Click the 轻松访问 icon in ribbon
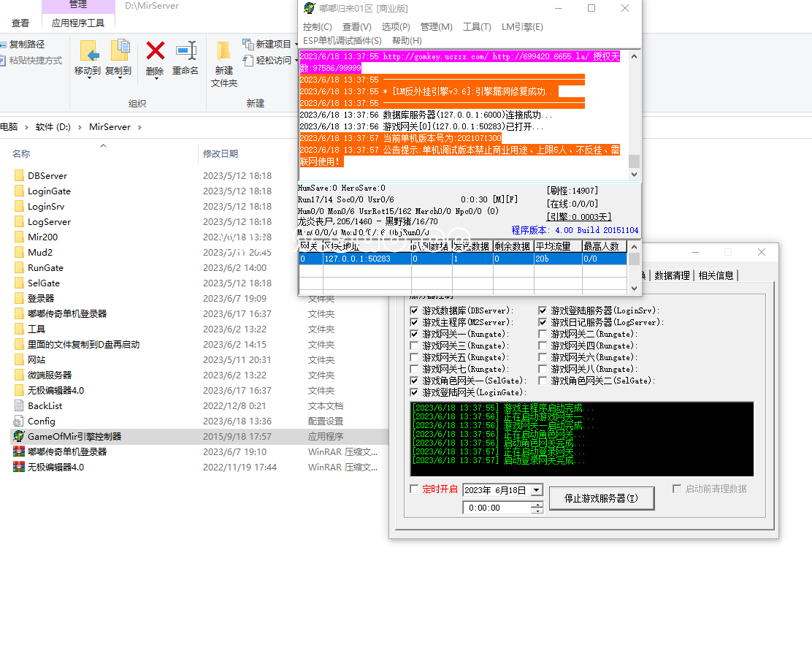 coord(248,60)
